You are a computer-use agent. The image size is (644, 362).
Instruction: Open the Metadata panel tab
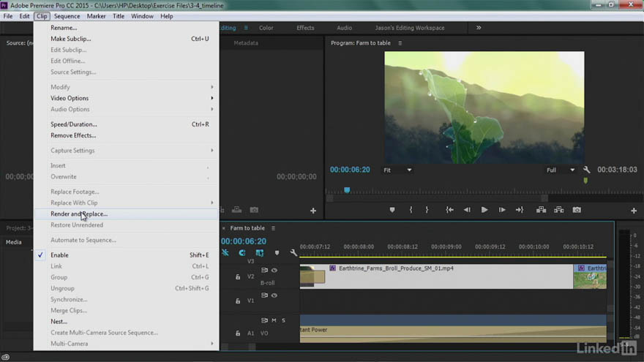tap(246, 42)
